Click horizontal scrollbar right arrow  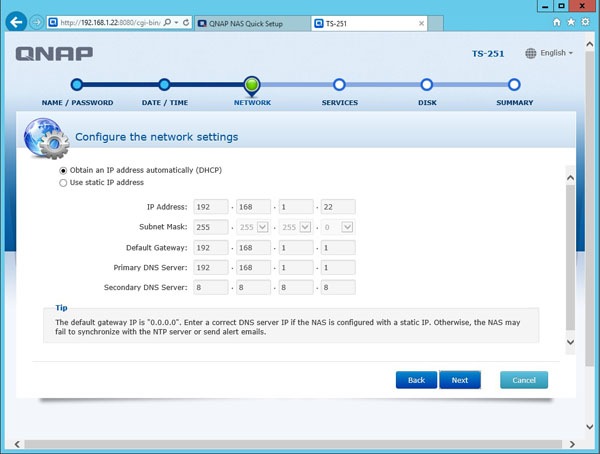point(572,444)
